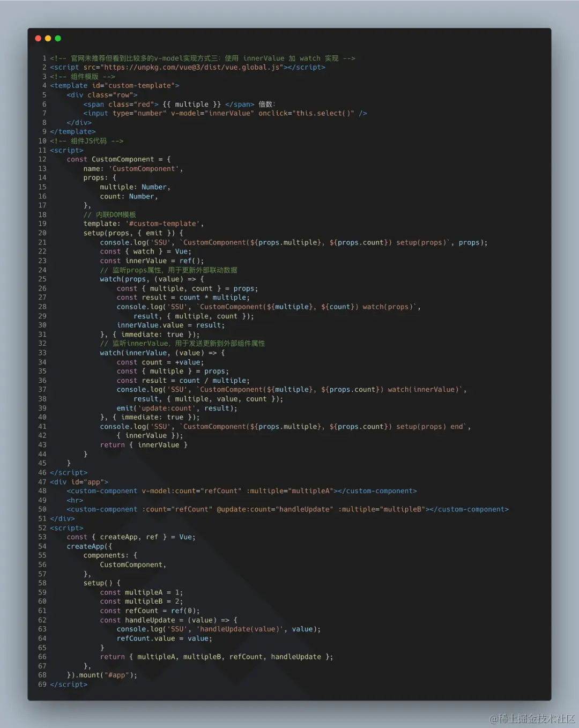Screen dimensions: 579x728
Task: Click the "const innerValue = ref();" statement
Action: [x=152, y=261]
